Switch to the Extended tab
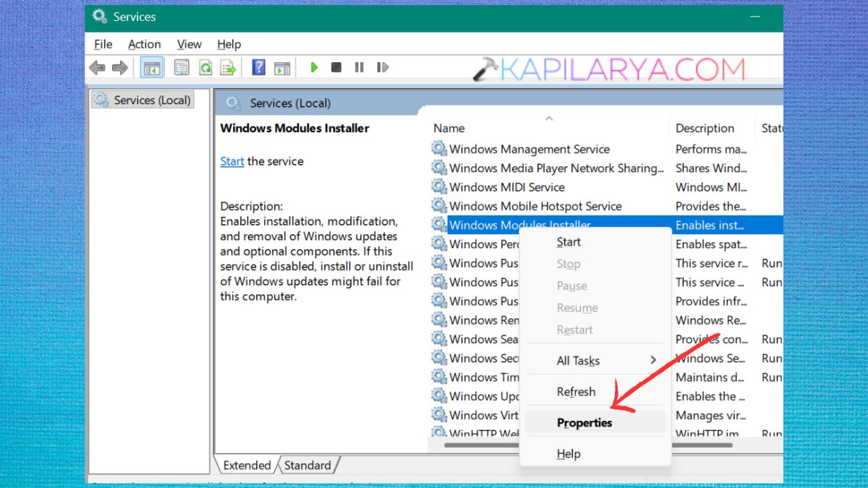868x488 pixels. (x=247, y=466)
